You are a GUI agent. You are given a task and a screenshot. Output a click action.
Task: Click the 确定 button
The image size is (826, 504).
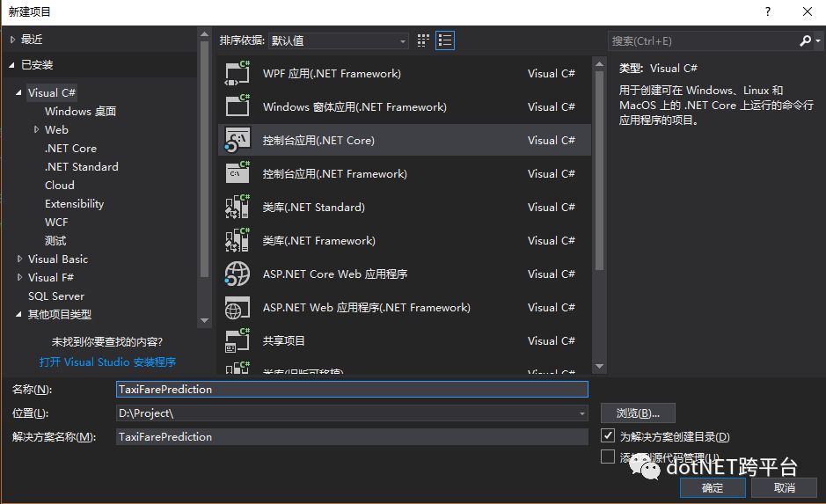(713, 487)
